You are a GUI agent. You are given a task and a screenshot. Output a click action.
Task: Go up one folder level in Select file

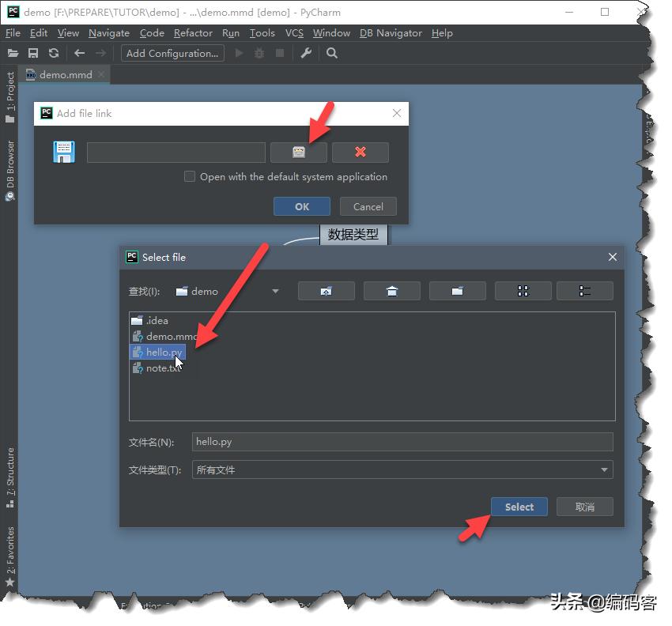pyautogui.click(x=327, y=292)
